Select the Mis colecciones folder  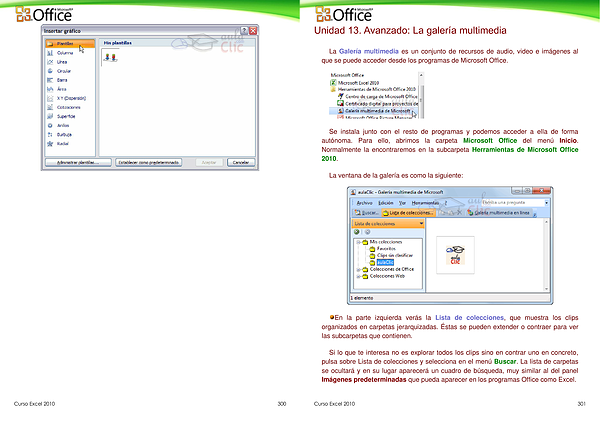(382, 242)
